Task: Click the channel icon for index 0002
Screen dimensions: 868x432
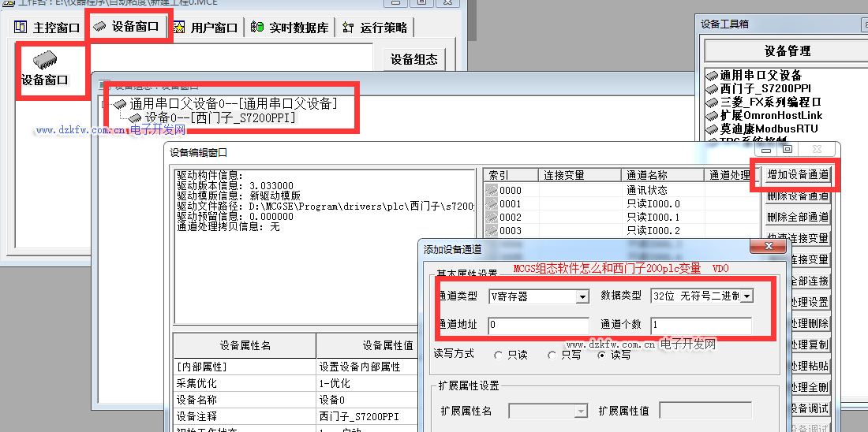Action: pyautogui.click(x=492, y=217)
